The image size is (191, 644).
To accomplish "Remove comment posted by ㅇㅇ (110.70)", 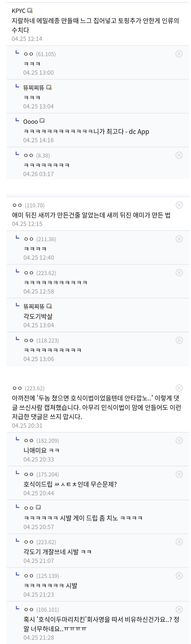I will (x=179, y=205).
